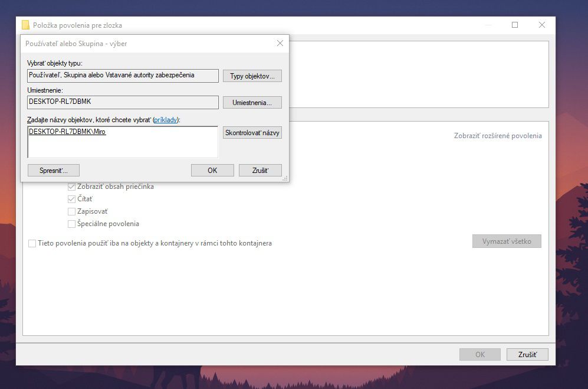Viewport: 588px width, 389px height.
Task: Click the folder icon in the title bar
Action: [25, 25]
